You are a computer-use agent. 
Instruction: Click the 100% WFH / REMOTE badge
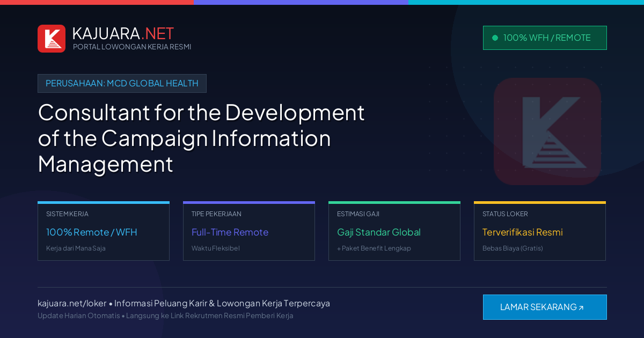coord(545,38)
